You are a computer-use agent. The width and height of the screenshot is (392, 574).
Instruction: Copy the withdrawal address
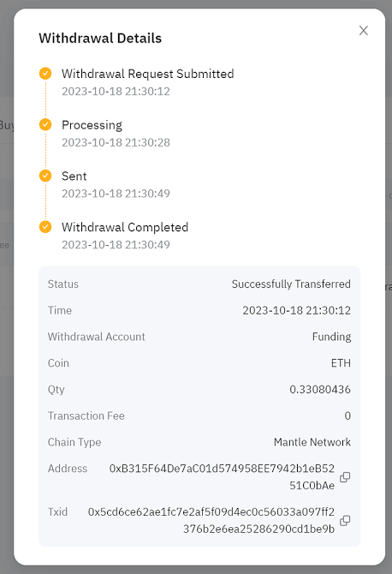(x=345, y=477)
